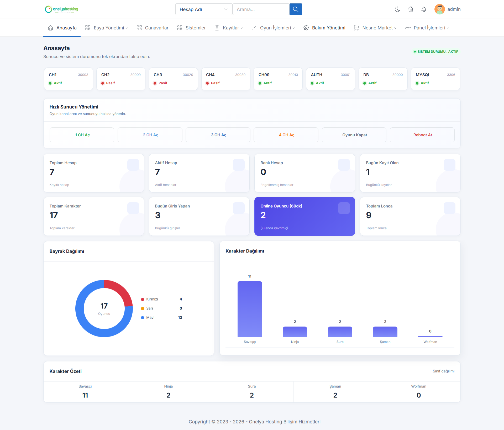The height and width of the screenshot is (430, 504).
Task: Click the 2 CH Aç button
Action: (150, 135)
